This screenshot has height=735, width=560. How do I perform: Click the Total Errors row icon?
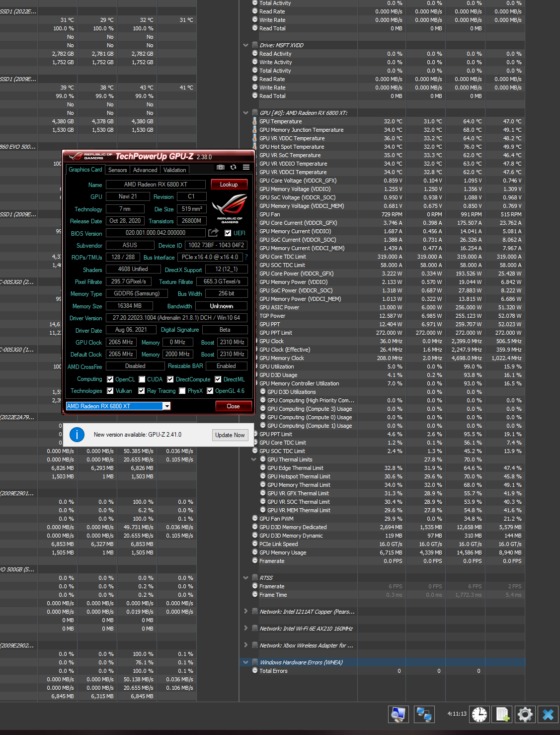tap(254, 671)
